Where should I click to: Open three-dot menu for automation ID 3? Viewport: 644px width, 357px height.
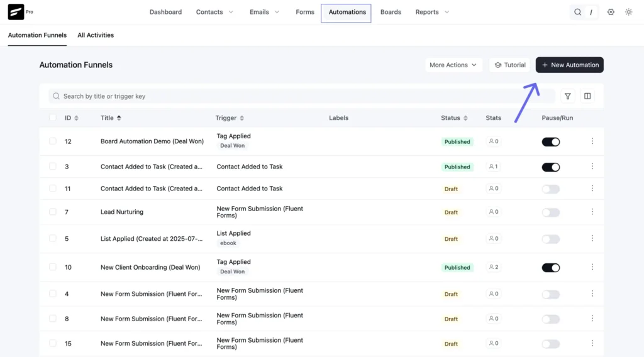click(x=592, y=166)
